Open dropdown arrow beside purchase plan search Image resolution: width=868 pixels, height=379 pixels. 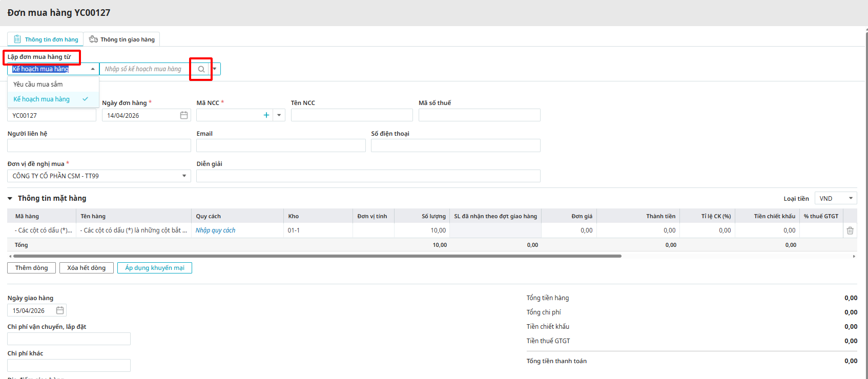click(215, 69)
